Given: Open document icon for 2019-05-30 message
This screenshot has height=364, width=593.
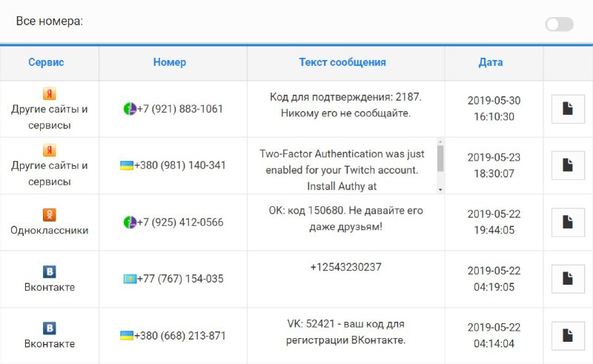Looking at the screenshot, I should [x=568, y=109].
